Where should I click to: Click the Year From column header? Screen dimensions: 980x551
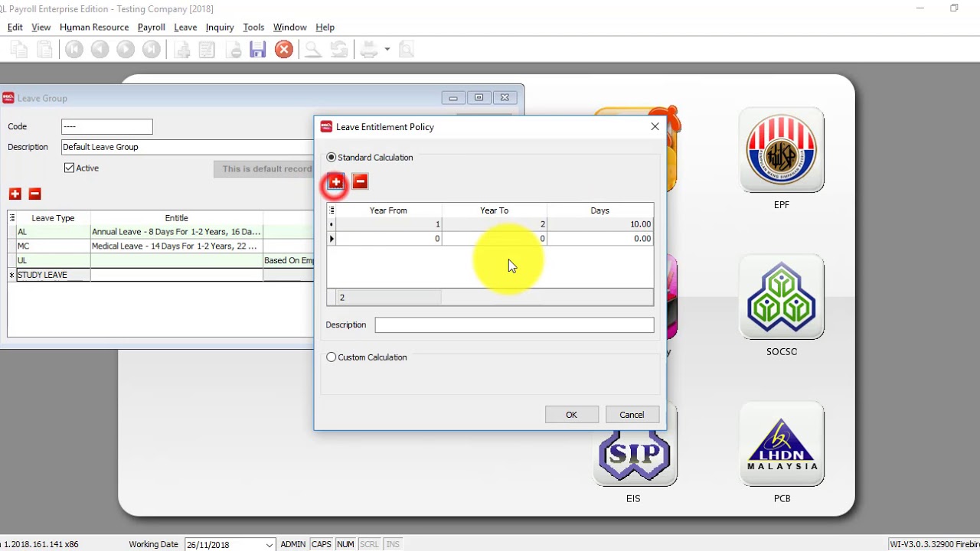pos(388,210)
